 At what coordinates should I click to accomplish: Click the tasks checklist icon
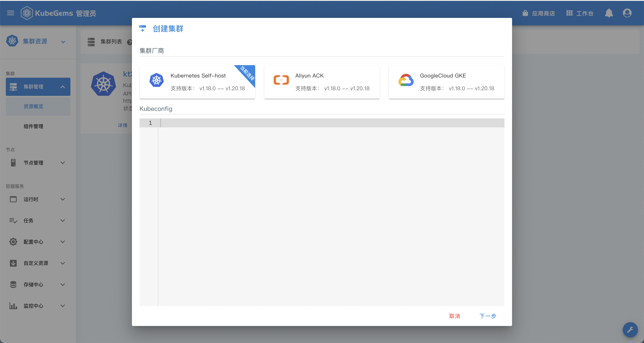tap(13, 221)
